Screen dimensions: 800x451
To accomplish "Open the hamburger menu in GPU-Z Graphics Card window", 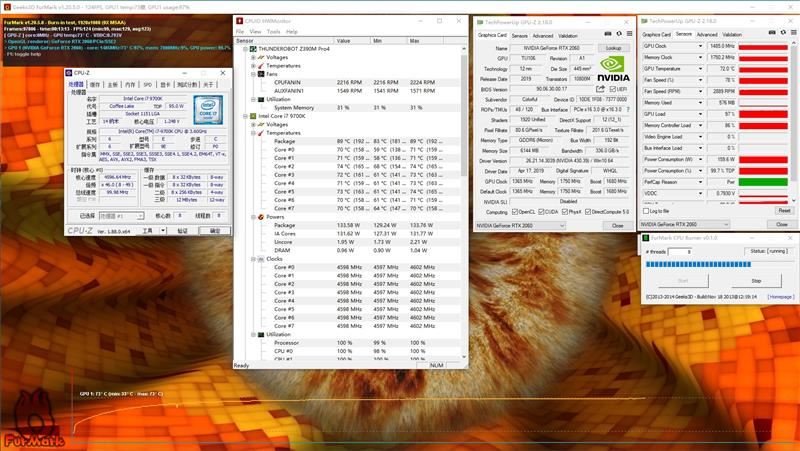I will (630, 34).
